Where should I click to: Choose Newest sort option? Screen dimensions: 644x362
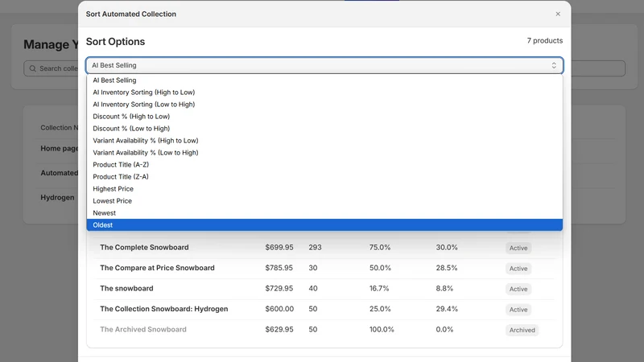(324, 213)
